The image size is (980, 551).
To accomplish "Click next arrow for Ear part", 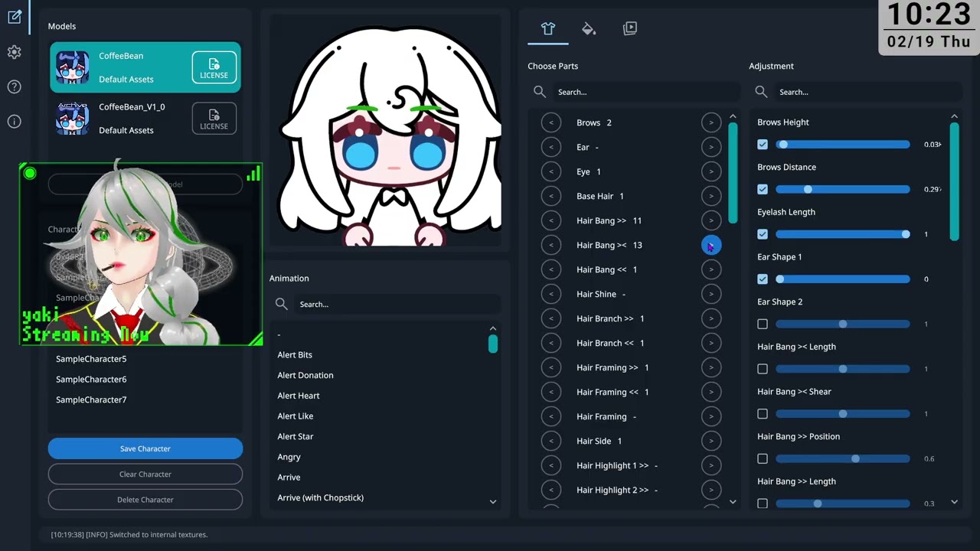I will 711,147.
